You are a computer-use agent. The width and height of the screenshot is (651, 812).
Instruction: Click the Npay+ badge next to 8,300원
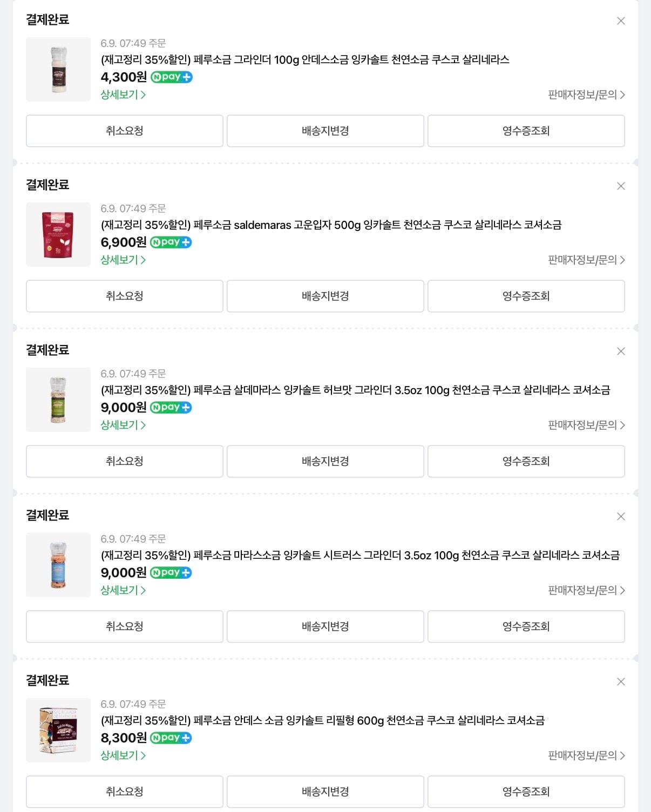[x=171, y=738]
